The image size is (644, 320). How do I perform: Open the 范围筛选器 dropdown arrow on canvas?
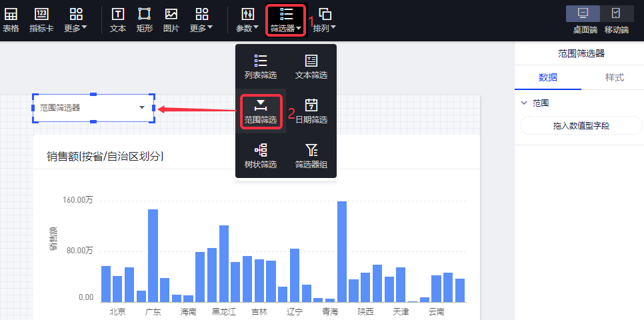click(142, 107)
